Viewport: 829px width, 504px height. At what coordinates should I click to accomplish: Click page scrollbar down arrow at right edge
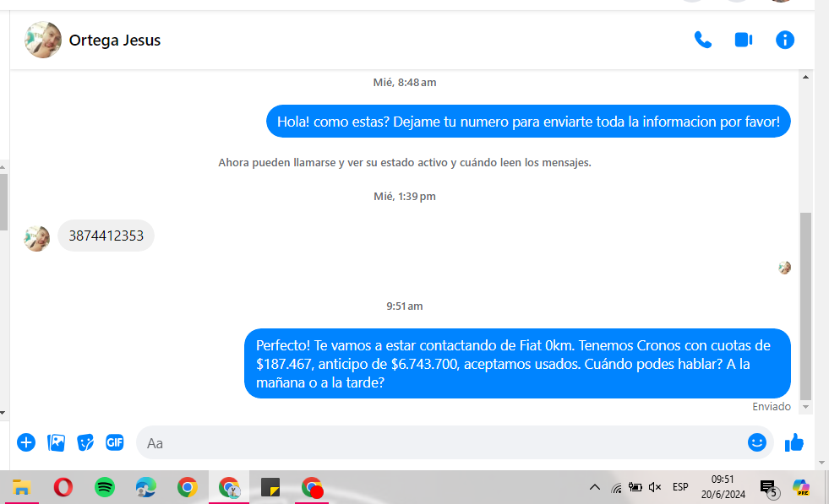tap(821, 463)
